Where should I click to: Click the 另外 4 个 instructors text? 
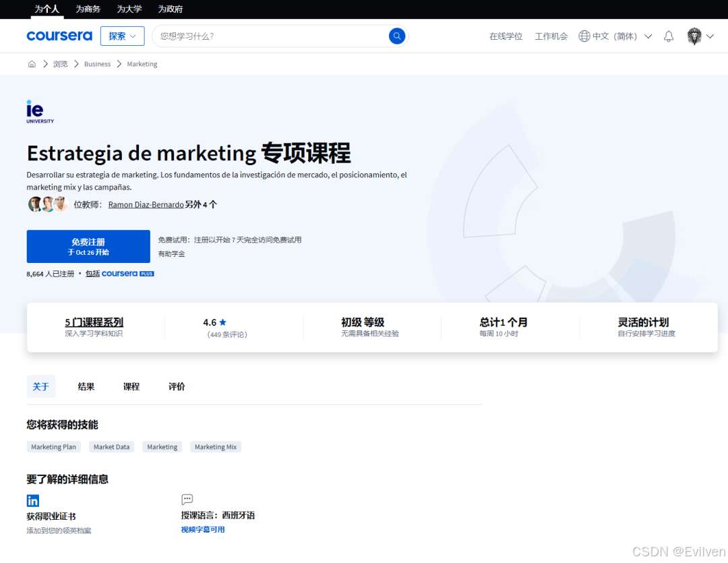201,204
